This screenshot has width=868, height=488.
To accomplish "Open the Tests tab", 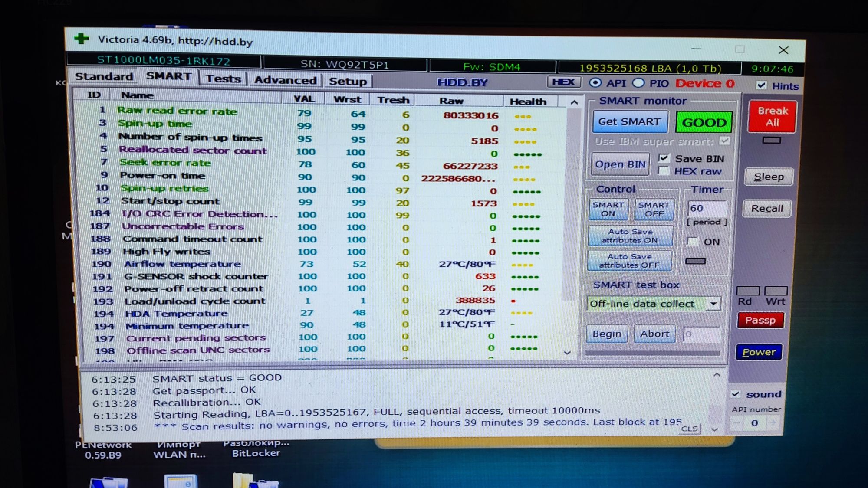I will coord(223,79).
